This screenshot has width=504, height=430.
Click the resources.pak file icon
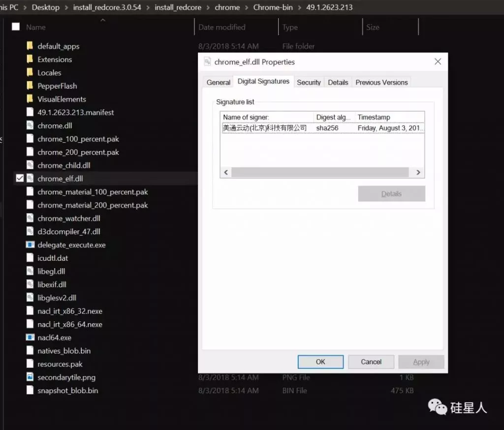point(30,364)
